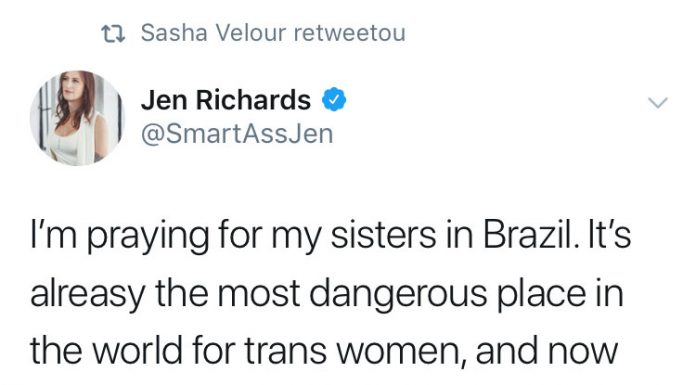This screenshot has height=385, width=696.
Task: Open the tweet options chevron
Action: pos(657,103)
